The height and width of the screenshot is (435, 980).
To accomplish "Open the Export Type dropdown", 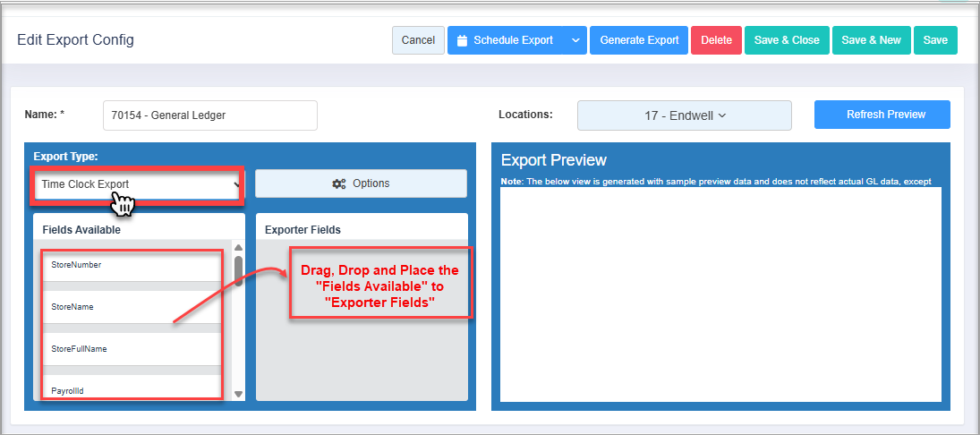I will [138, 184].
